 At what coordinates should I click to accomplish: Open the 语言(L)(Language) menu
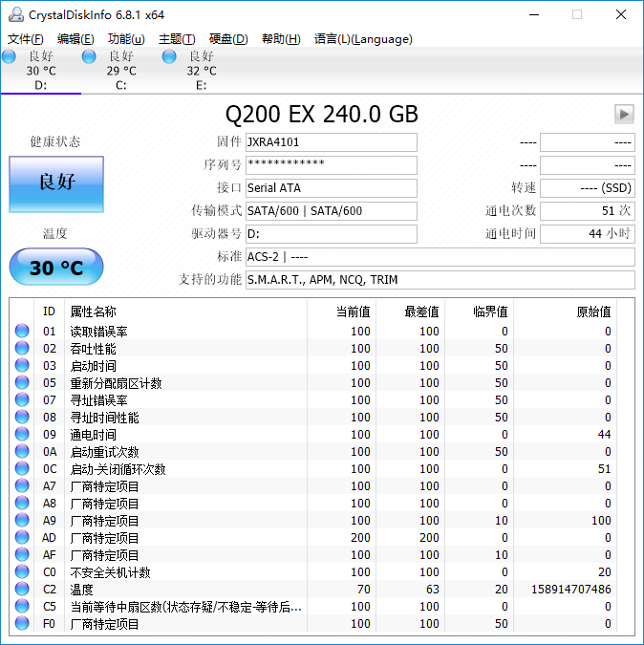(363, 39)
